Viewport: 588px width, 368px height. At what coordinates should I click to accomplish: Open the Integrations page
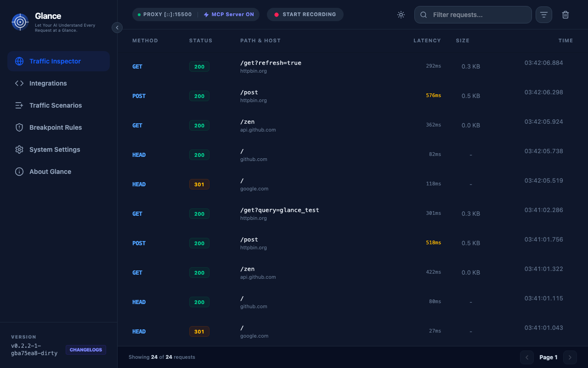click(48, 83)
